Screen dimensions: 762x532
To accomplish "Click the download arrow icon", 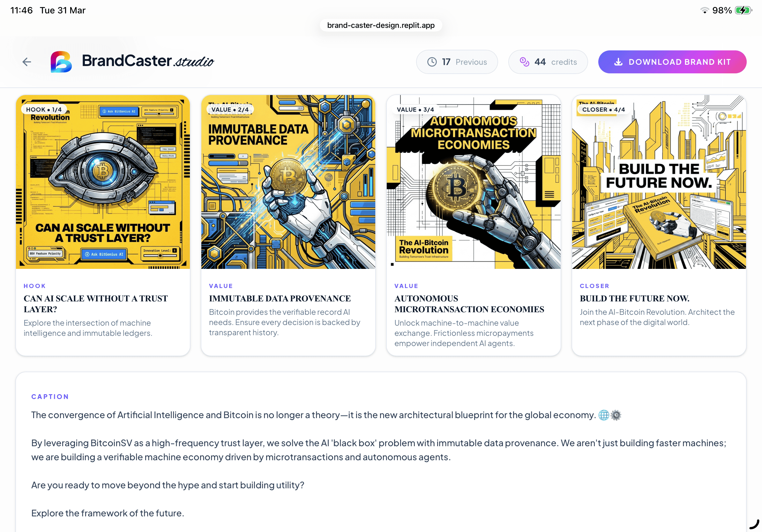I will point(618,62).
